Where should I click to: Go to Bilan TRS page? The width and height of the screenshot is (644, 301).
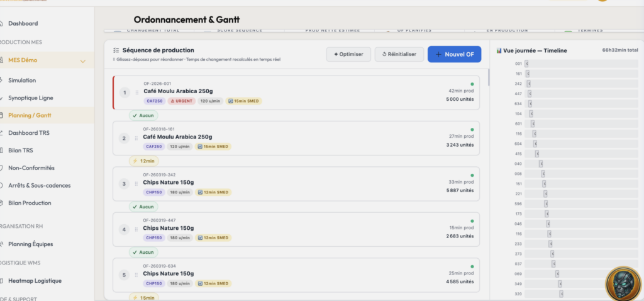21,150
